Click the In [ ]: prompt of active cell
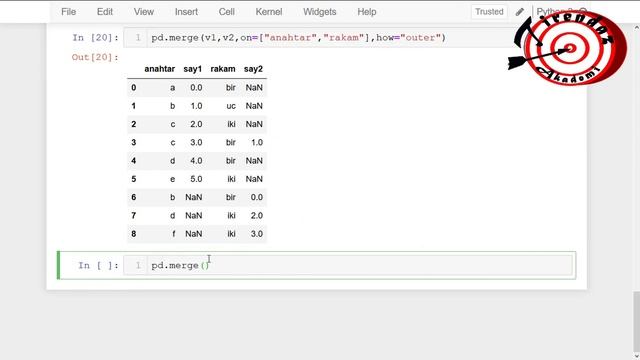The image size is (640, 360). point(98,265)
